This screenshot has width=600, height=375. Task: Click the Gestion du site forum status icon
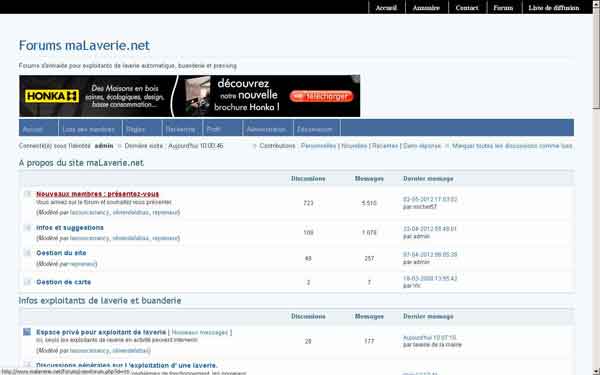point(27,253)
